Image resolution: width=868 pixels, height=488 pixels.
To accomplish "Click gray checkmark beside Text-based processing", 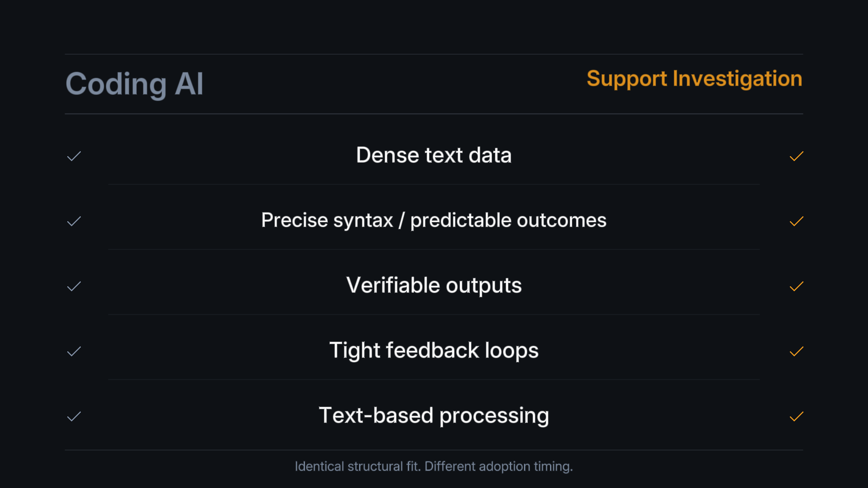I will point(74,416).
